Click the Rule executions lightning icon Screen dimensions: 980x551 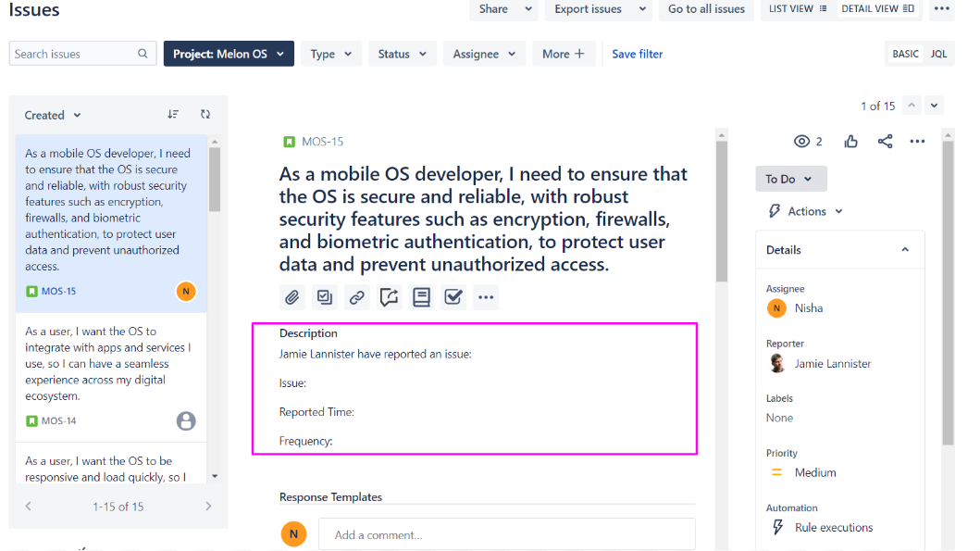[x=777, y=527]
